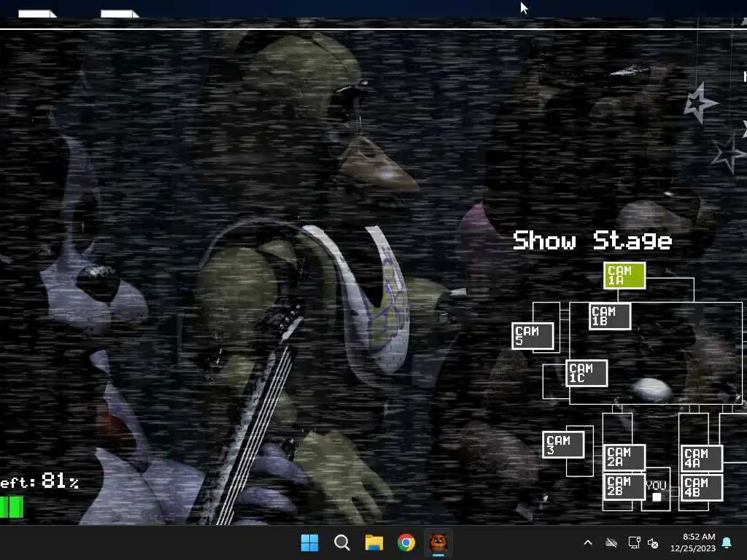The image size is (747, 560).
Task: Click the cloud sync tray icon
Action: click(x=611, y=542)
